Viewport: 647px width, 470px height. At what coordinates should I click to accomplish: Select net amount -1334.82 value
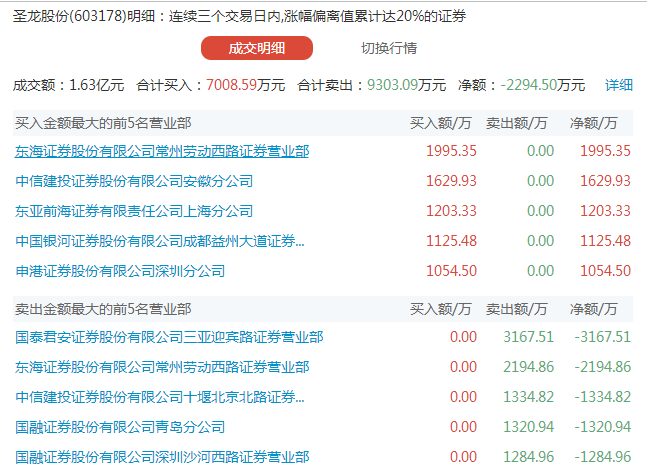pyautogui.click(x=602, y=397)
